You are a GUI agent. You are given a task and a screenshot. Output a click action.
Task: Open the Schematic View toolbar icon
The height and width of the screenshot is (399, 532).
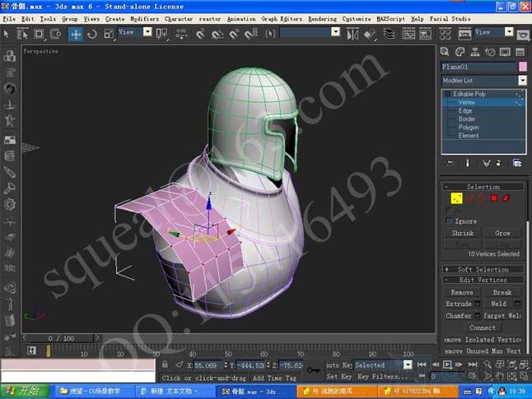tap(425, 34)
